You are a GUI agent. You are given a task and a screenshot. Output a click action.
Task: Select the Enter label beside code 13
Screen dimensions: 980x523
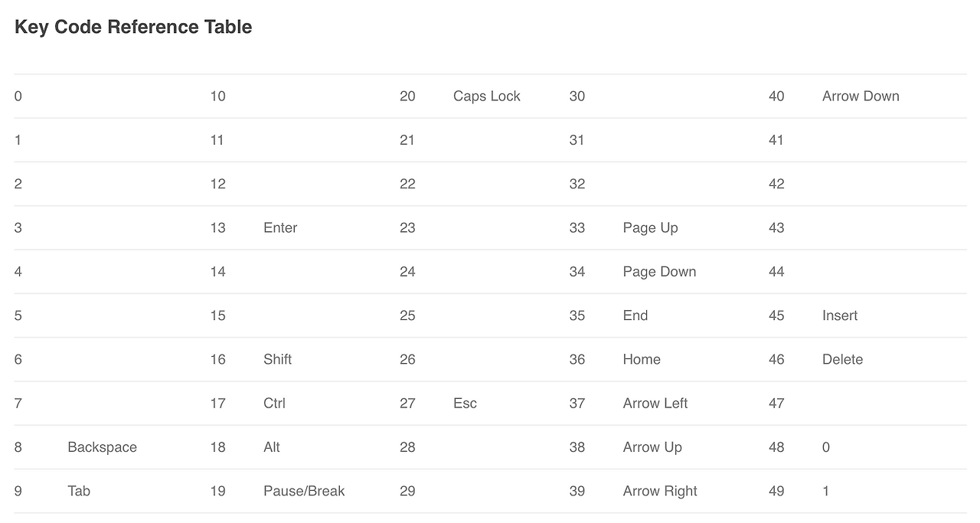coord(280,227)
